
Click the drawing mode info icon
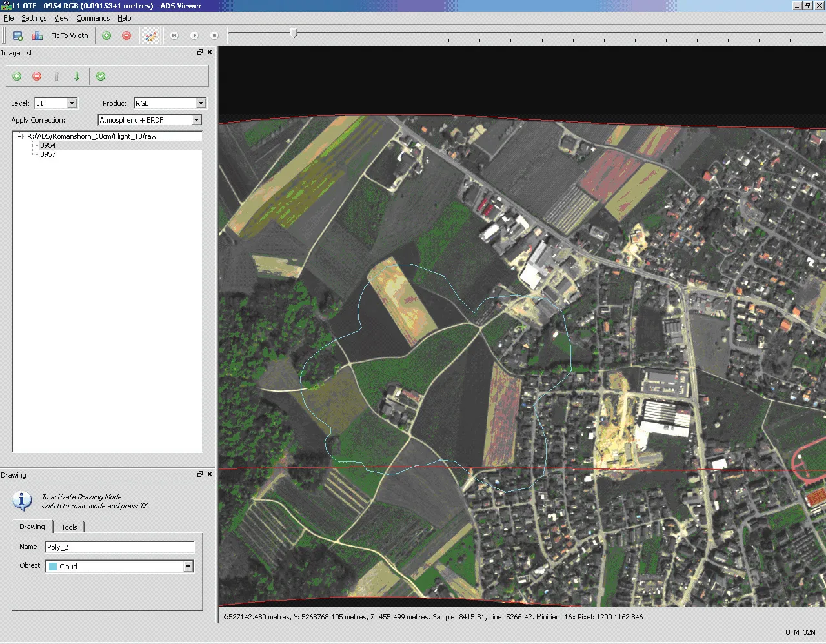pos(22,501)
